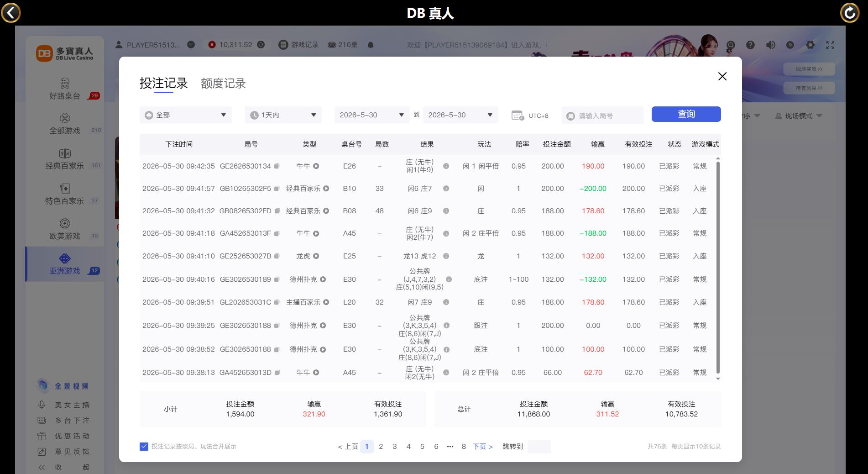Collapse sidebar with 收起
Screen dimensions: 868x474
(x=63, y=467)
